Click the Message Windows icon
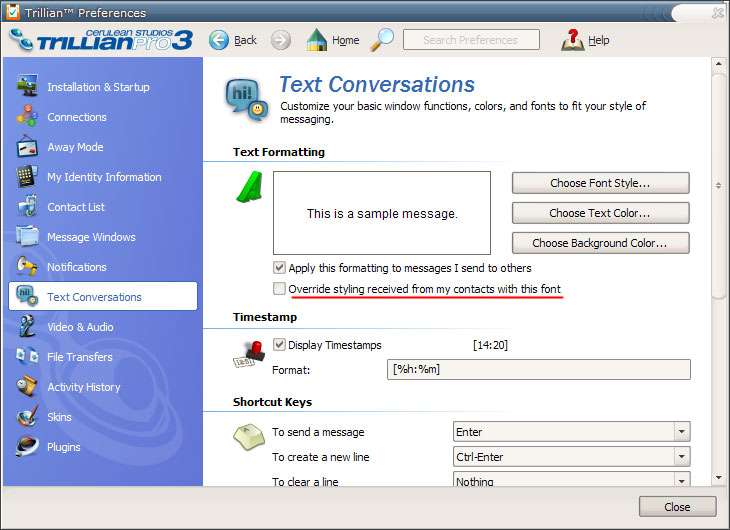This screenshot has height=530, width=730. click(x=27, y=236)
